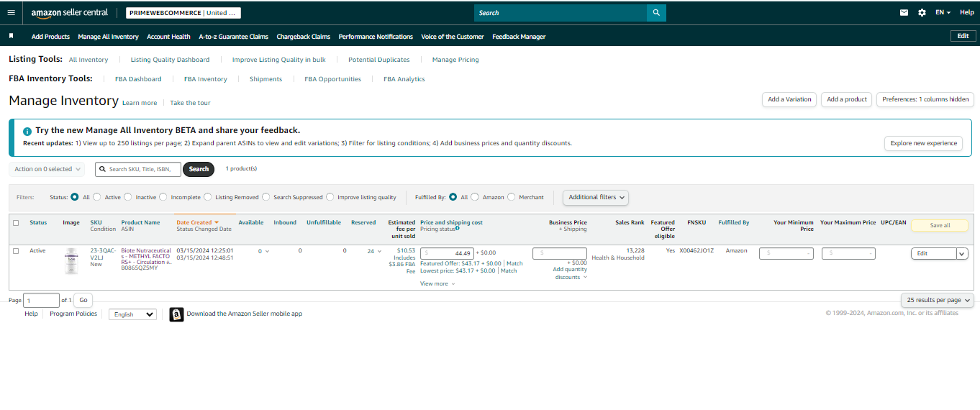Go to Account Health
The width and height of the screenshot is (980, 410).
(x=168, y=37)
